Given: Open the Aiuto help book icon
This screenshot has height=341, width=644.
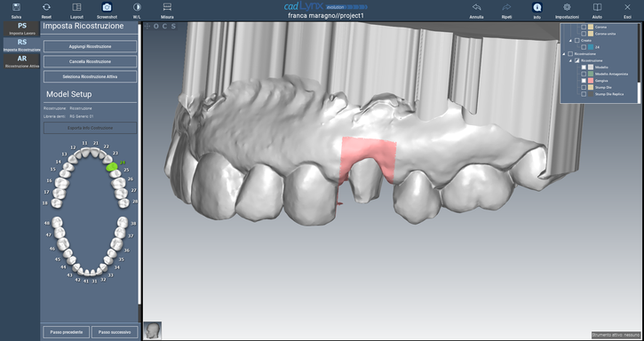Looking at the screenshot, I should [597, 7].
